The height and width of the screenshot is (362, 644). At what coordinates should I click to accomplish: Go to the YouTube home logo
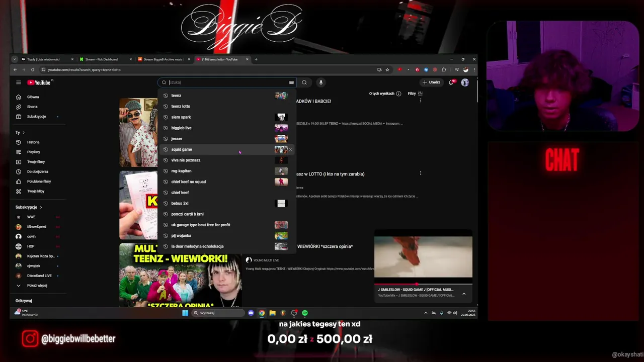tap(39, 82)
